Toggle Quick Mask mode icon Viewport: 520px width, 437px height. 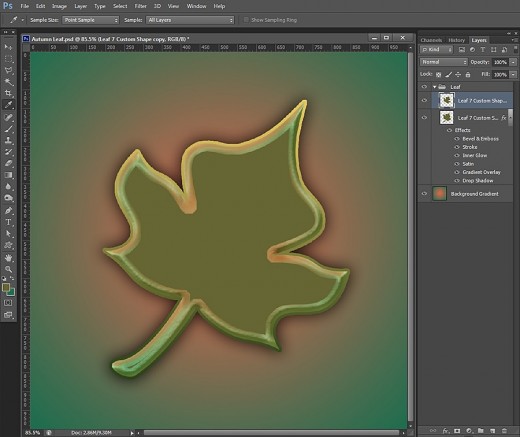click(x=8, y=303)
